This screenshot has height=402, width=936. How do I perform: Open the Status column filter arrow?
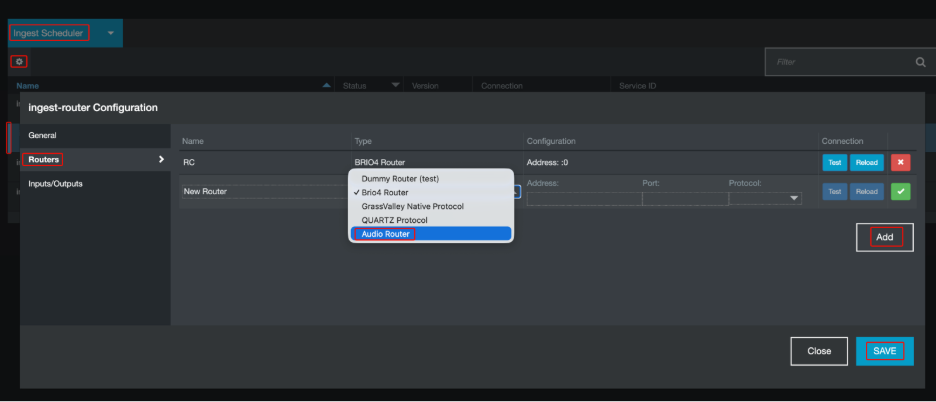(x=395, y=86)
